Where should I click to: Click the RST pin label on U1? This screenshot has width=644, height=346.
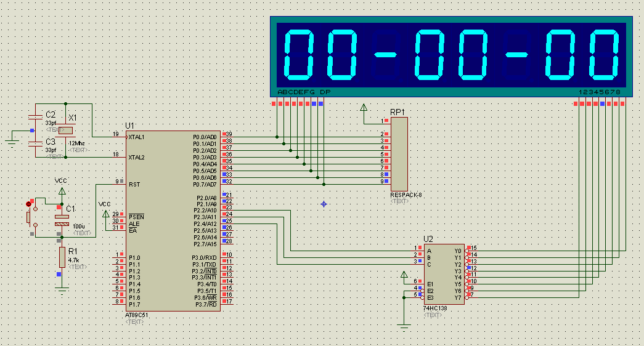click(134, 184)
